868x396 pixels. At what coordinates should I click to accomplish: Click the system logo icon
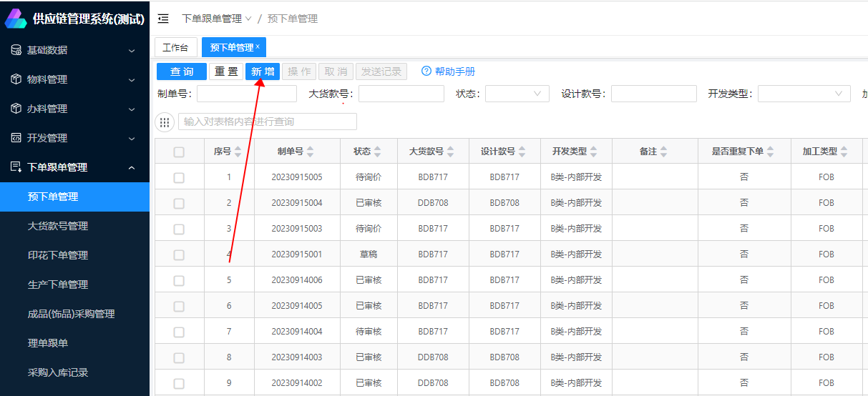coord(16,19)
